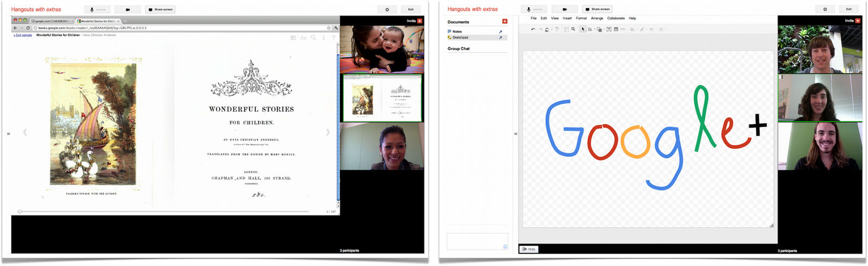Image resolution: width=868 pixels, height=266 pixels.
Task: Open the Aa text display options
Action: pyautogui.click(x=303, y=38)
